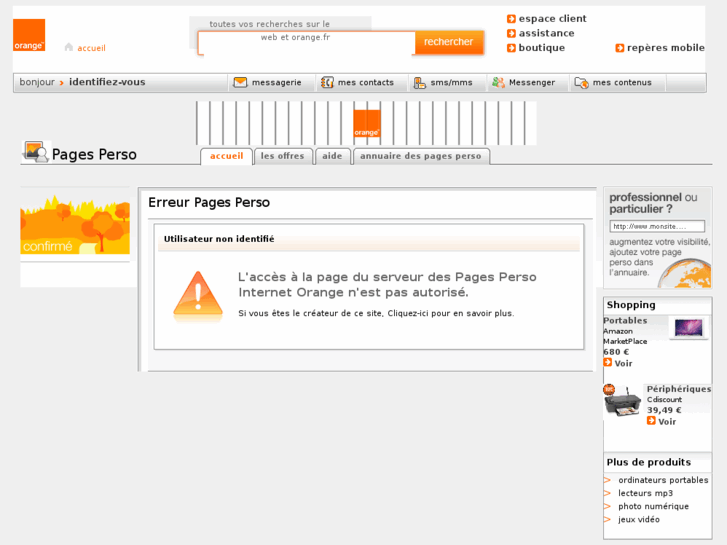727x545 pixels.
Task: Click the boutique arrow icon
Action: pyautogui.click(x=511, y=48)
